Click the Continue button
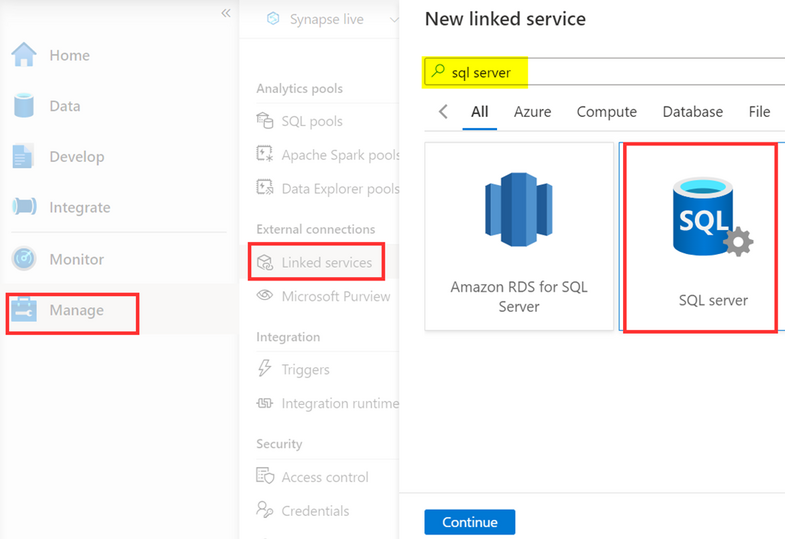This screenshot has height=539, width=785. tap(470, 522)
